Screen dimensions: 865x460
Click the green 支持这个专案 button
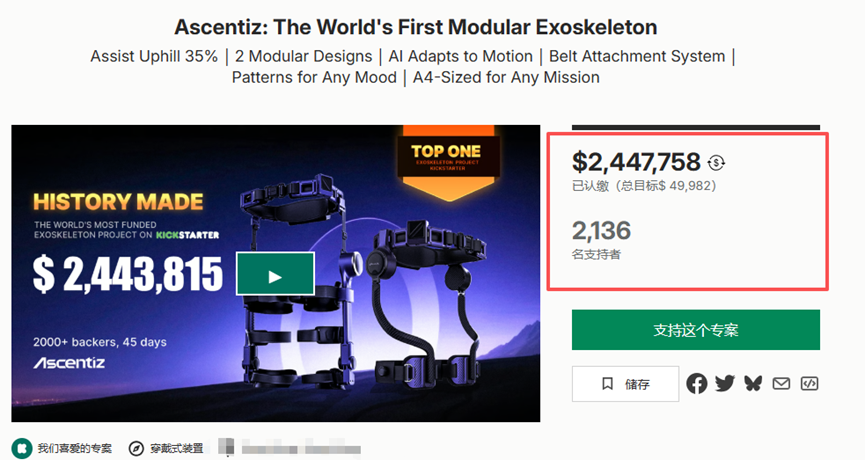click(x=695, y=330)
